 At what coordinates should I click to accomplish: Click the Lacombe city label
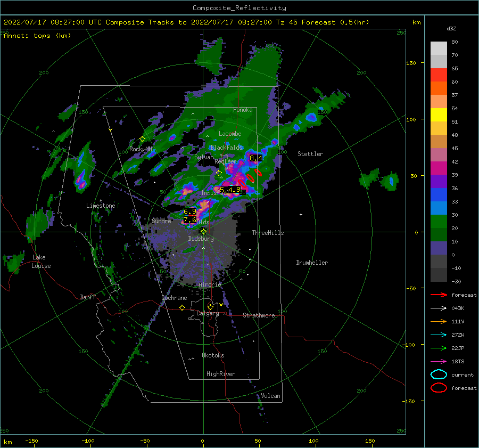pos(230,134)
